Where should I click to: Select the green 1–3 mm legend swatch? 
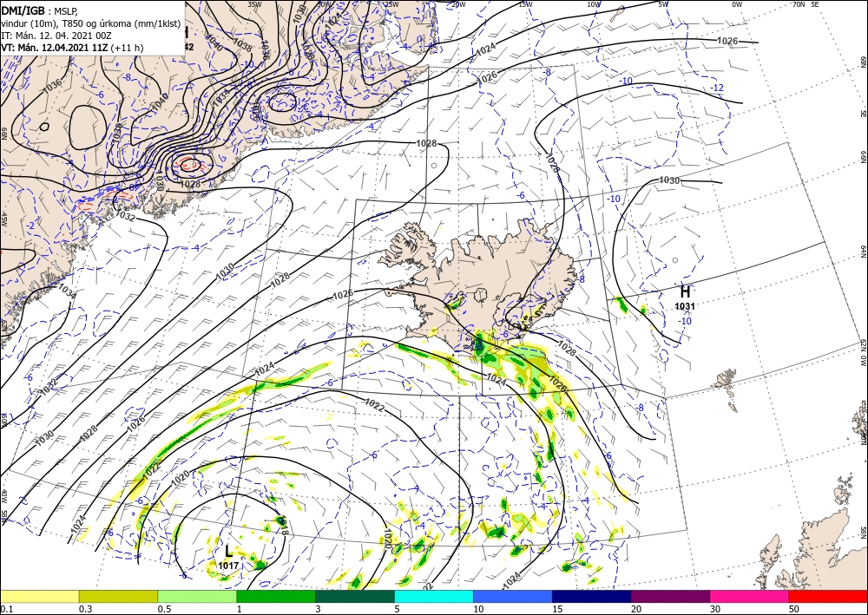(276, 596)
